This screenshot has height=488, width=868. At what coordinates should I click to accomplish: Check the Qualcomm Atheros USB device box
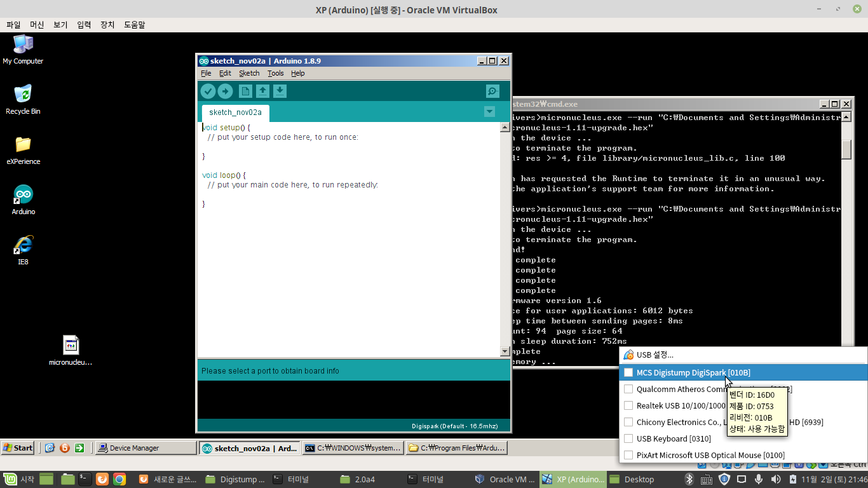pyautogui.click(x=628, y=389)
